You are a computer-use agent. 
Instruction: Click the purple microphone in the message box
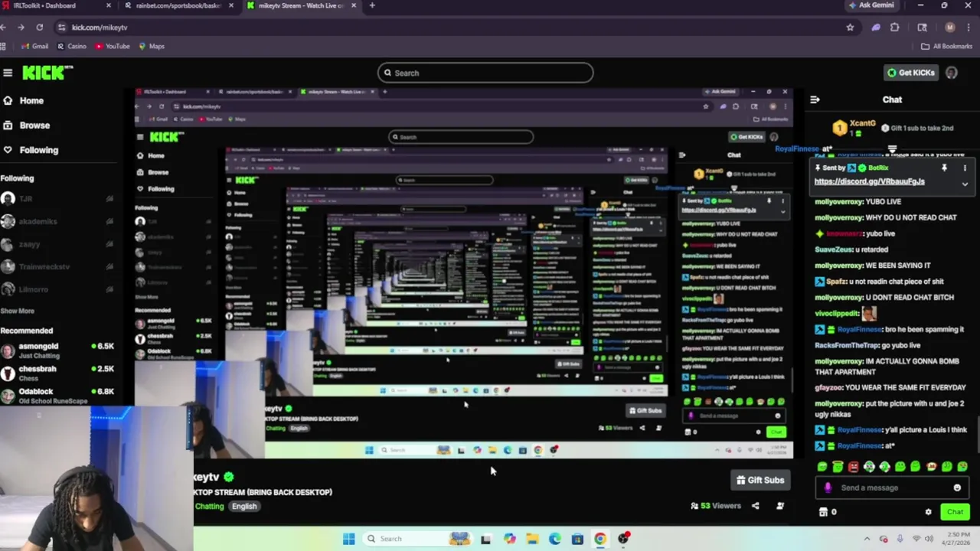[828, 487]
